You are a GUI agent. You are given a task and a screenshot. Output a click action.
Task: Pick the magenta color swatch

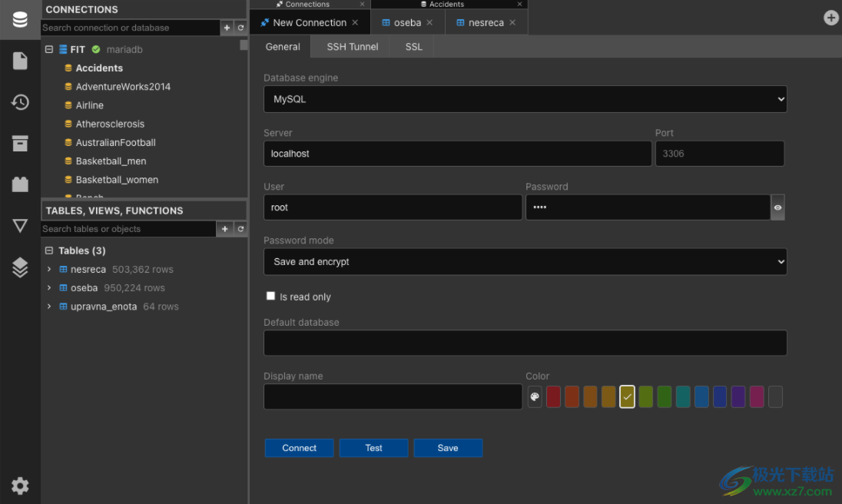point(757,396)
